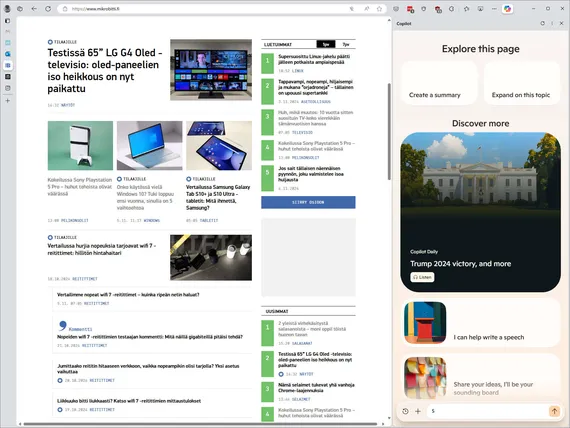Open the Onko käytössä vielä Windows 10 article
570x428 pixels.
click(x=145, y=197)
